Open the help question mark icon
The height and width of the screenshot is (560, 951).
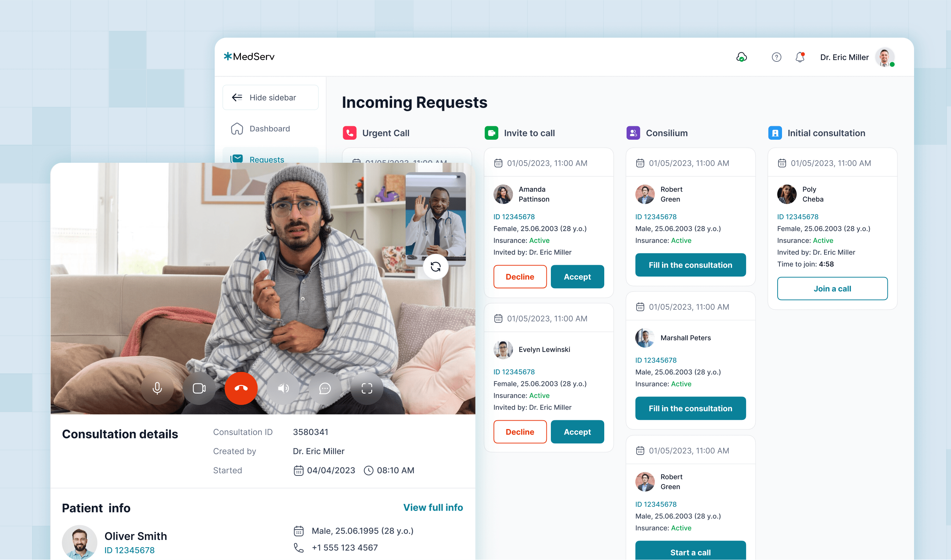pos(776,57)
